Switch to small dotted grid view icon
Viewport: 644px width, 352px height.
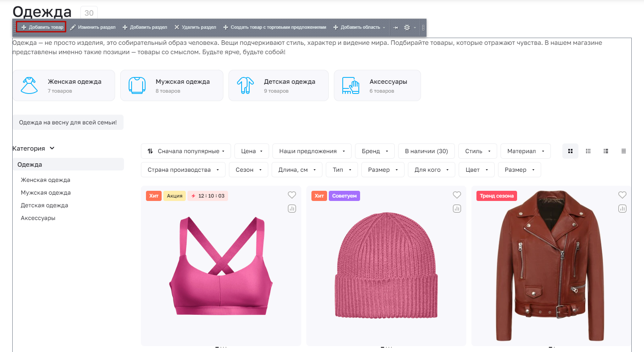(x=588, y=151)
